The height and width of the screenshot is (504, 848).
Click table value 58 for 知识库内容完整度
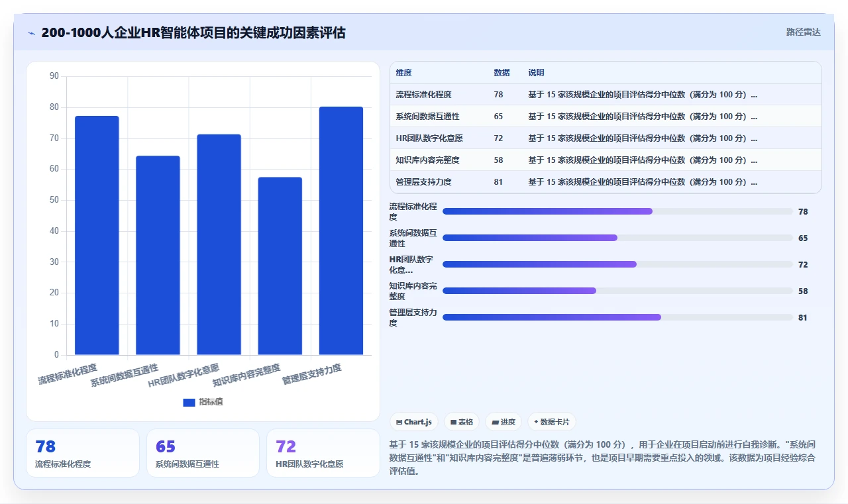pos(498,160)
